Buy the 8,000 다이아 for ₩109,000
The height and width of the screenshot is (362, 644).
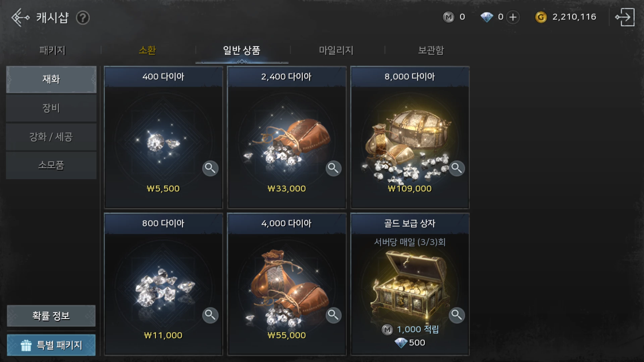pyautogui.click(x=410, y=137)
